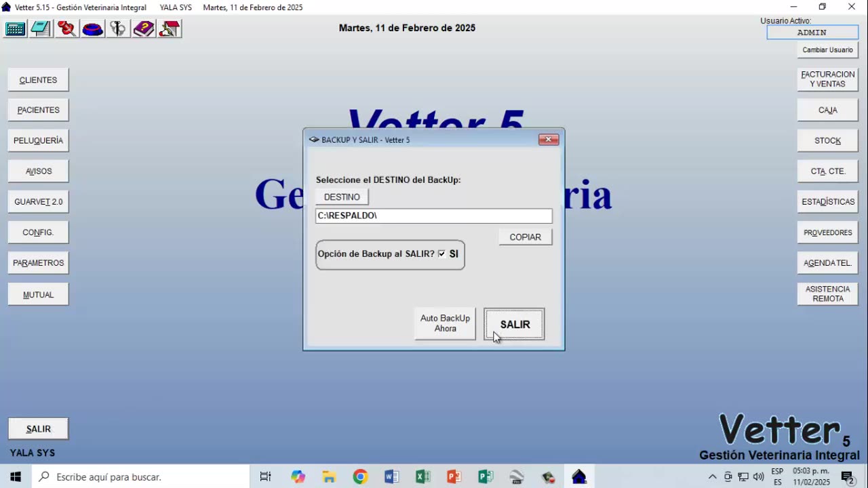This screenshot has height=488, width=868.
Task: Open the AVISOS module
Action: (x=38, y=171)
